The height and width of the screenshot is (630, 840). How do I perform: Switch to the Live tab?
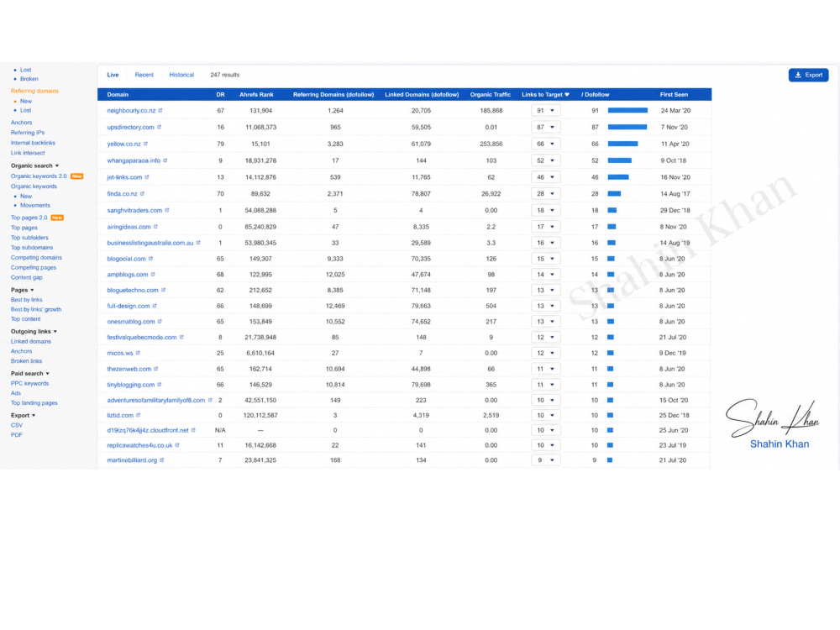(113, 75)
